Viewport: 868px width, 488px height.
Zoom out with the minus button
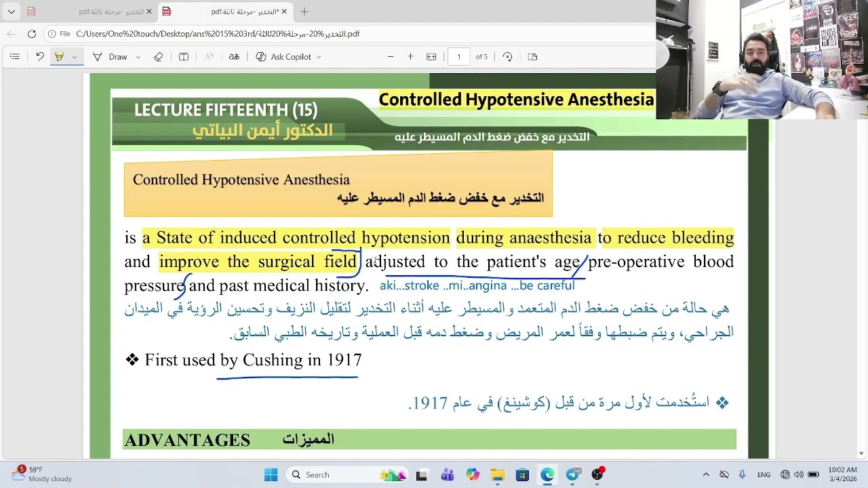point(391,57)
